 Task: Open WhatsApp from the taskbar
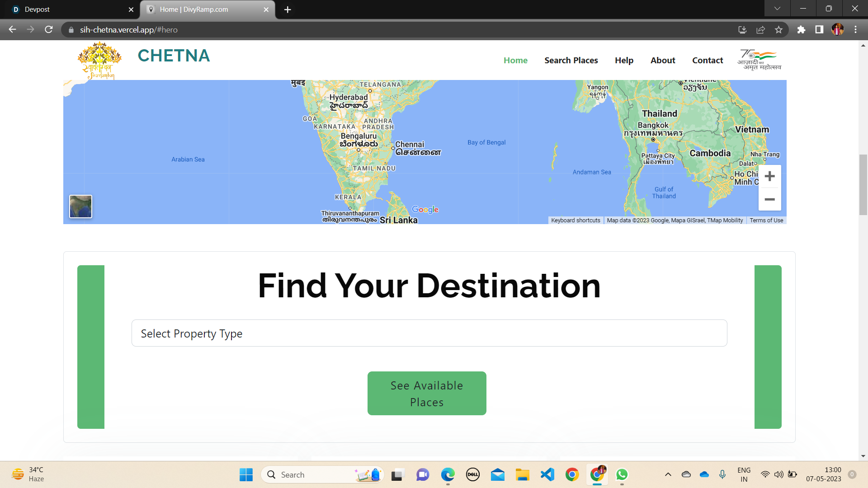pos(622,474)
